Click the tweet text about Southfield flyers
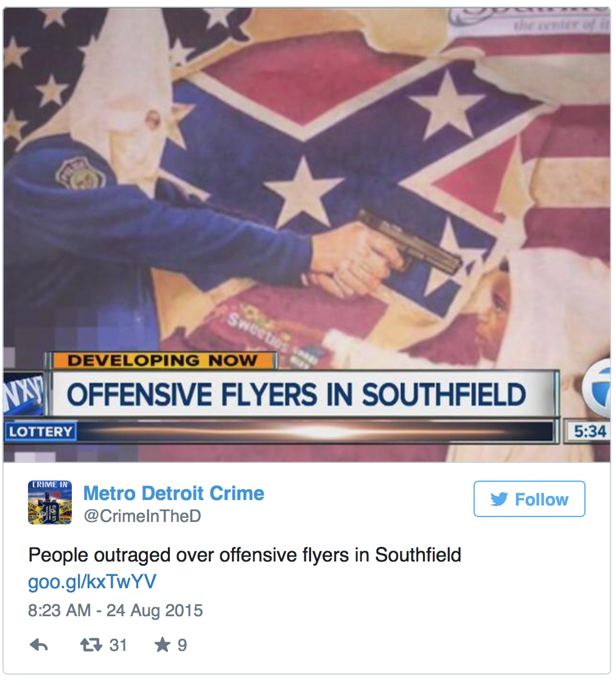The image size is (616, 685). click(x=245, y=555)
